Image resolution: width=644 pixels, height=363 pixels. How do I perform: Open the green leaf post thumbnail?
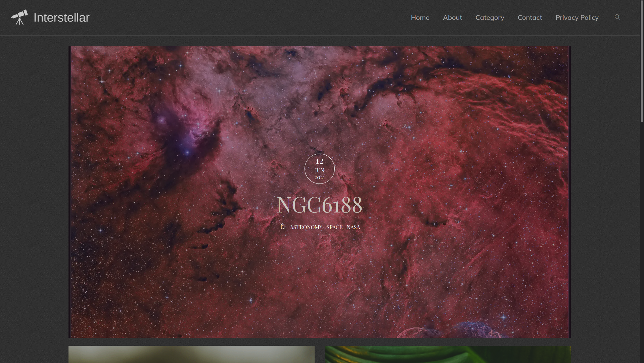click(x=448, y=354)
